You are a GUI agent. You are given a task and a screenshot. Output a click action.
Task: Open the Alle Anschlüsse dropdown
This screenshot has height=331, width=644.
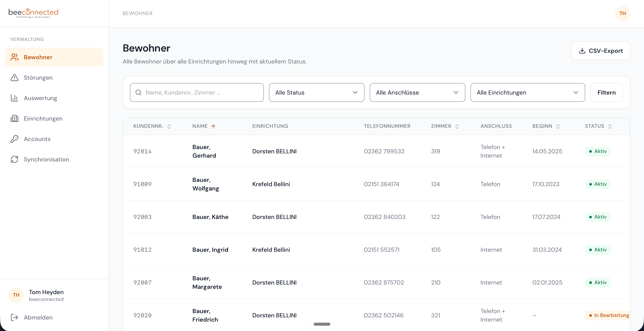417,92
